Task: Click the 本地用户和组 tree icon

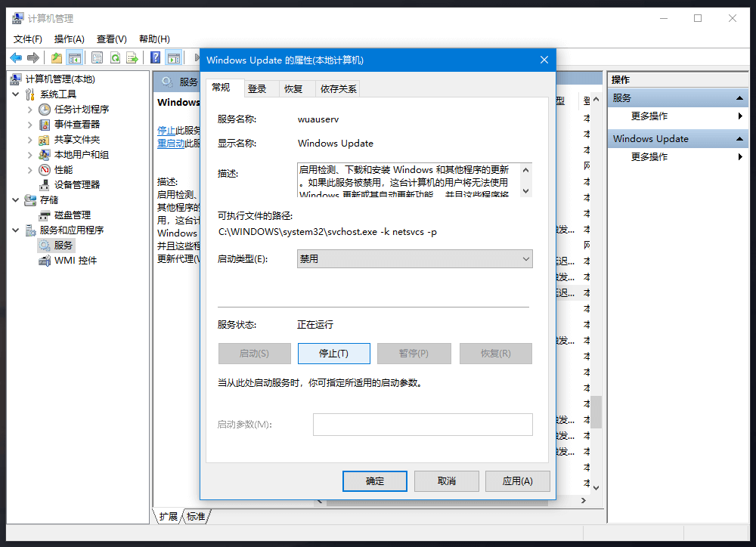Action: click(x=45, y=155)
